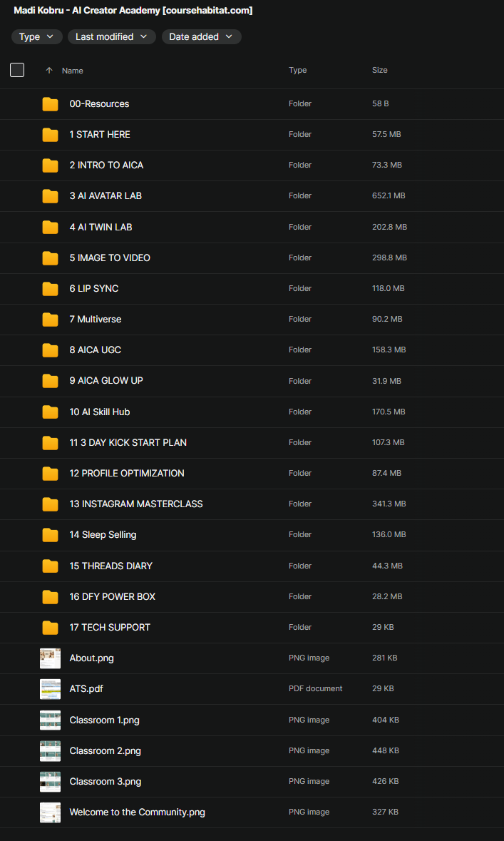
Task: Click the sort direction arrow beside Name
Action: click(49, 71)
